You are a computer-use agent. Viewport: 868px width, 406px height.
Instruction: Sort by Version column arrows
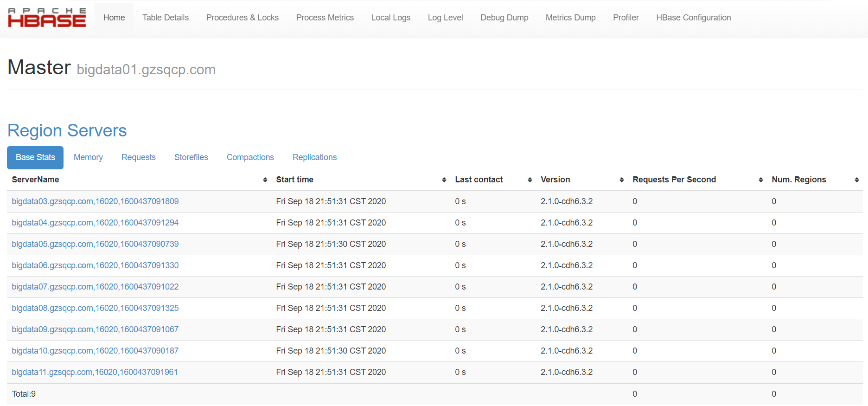coord(622,180)
